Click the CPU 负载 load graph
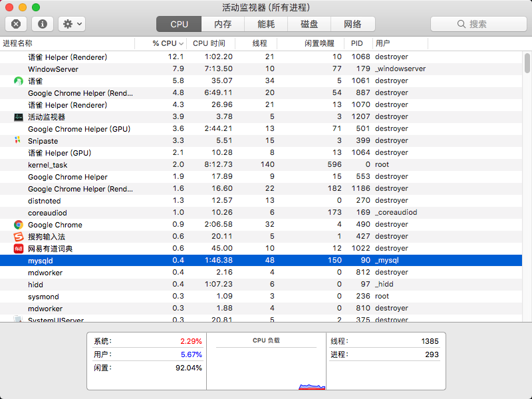 click(x=267, y=368)
